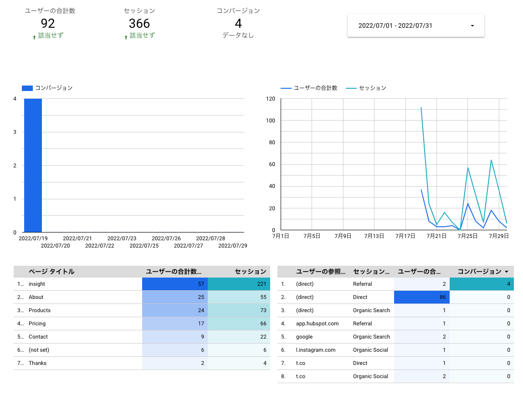Click app.hubspot.com referrer cell
523x420 pixels.
(x=317, y=324)
